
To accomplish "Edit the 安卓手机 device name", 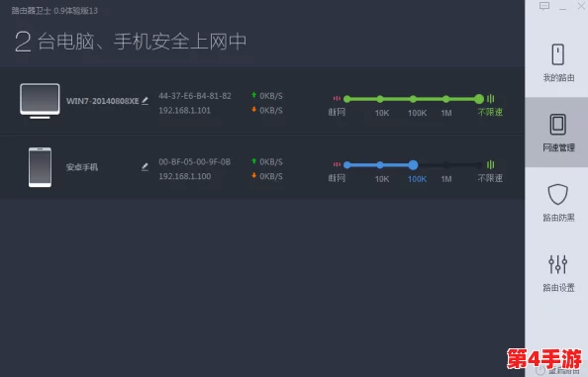I will click(145, 167).
